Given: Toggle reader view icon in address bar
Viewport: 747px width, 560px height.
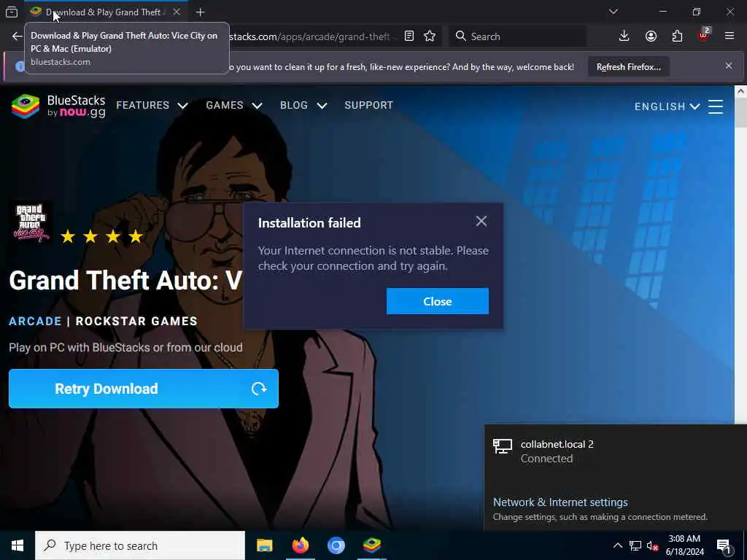Looking at the screenshot, I should tap(409, 36).
